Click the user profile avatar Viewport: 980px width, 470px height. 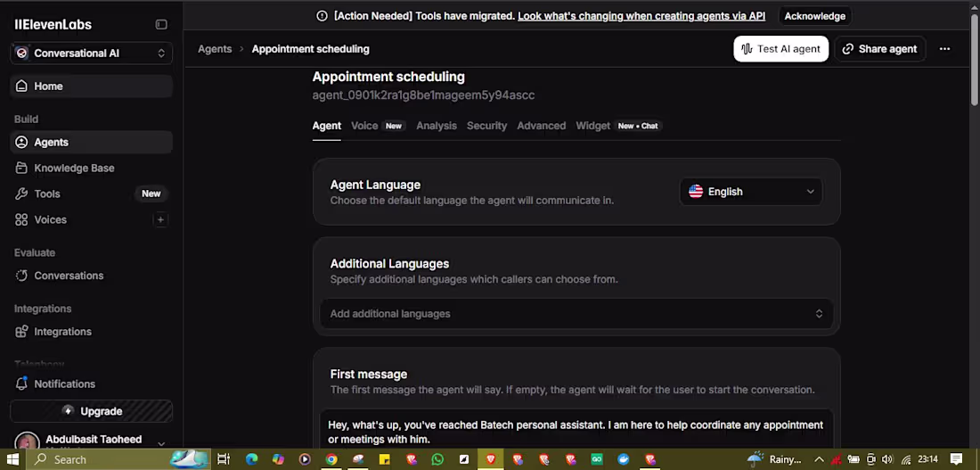click(x=27, y=441)
